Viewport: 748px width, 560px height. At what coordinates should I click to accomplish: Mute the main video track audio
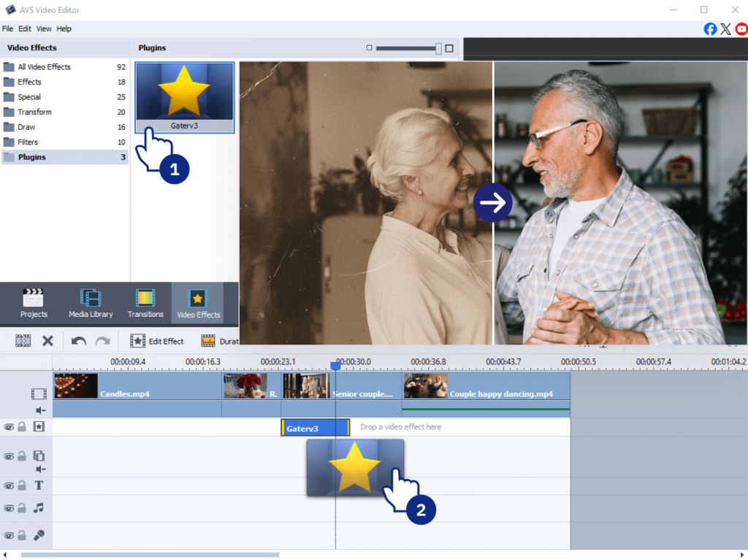coord(40,410)
